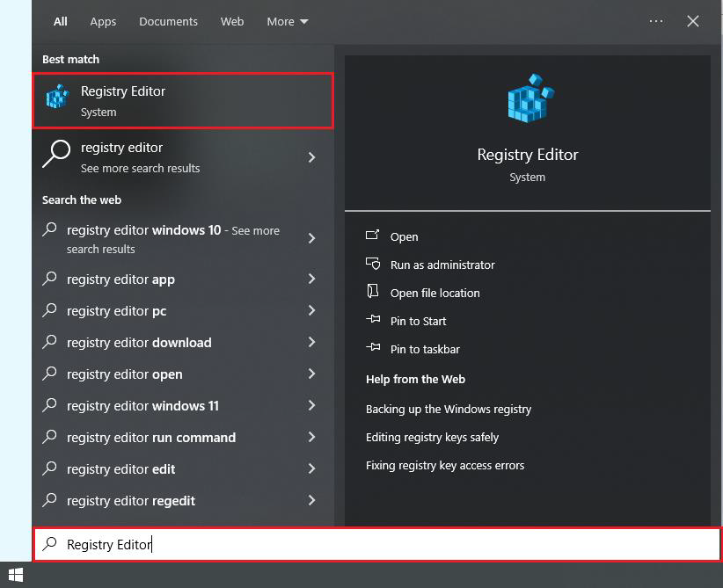
Task: Close the search panel with X button
Action: [693, 21]
